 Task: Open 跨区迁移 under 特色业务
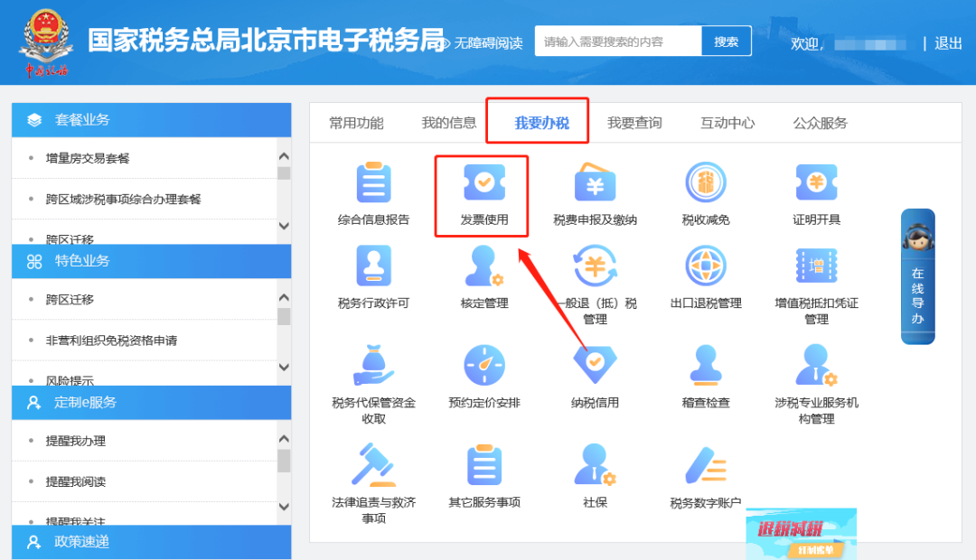(x=70, y=299)
